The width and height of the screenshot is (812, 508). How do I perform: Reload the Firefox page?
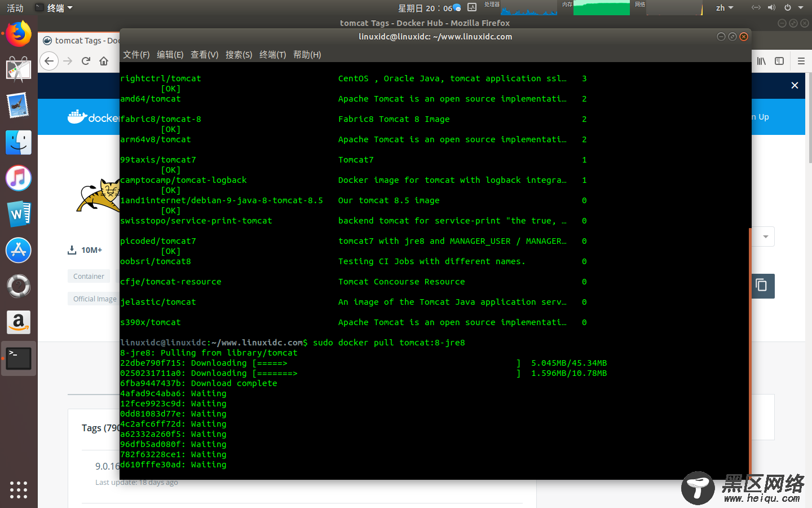[86, 61]
